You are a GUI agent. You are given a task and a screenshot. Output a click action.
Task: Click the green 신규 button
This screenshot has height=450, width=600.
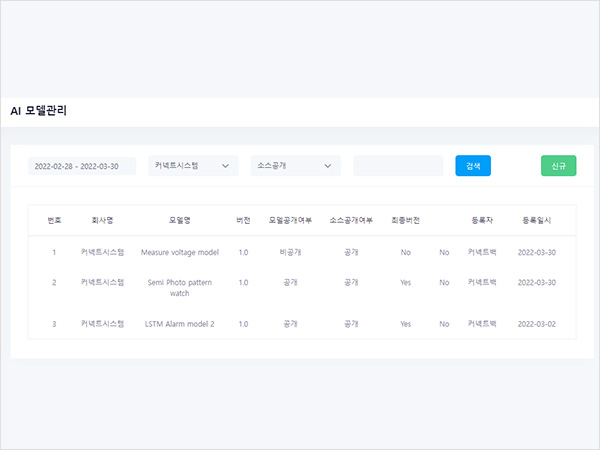click(558, 166)
